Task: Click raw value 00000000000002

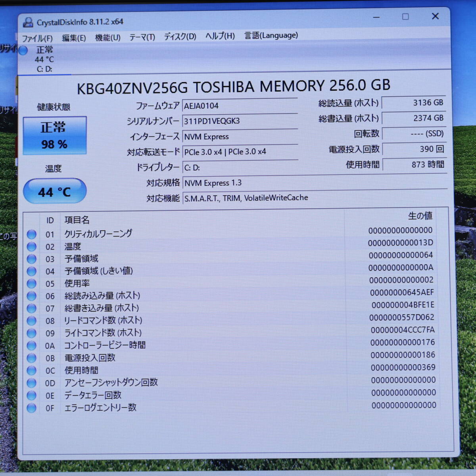Action: [x=401, y=280]
